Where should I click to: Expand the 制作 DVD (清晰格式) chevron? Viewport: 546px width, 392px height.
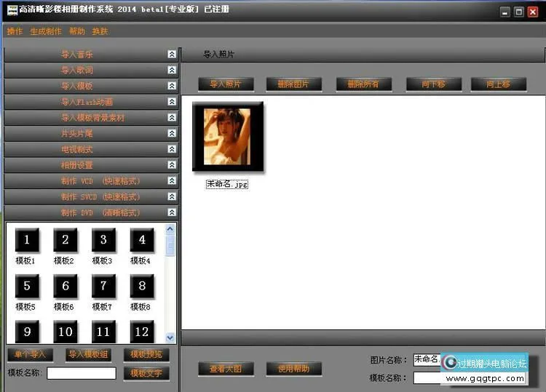[x=172, y=212]
